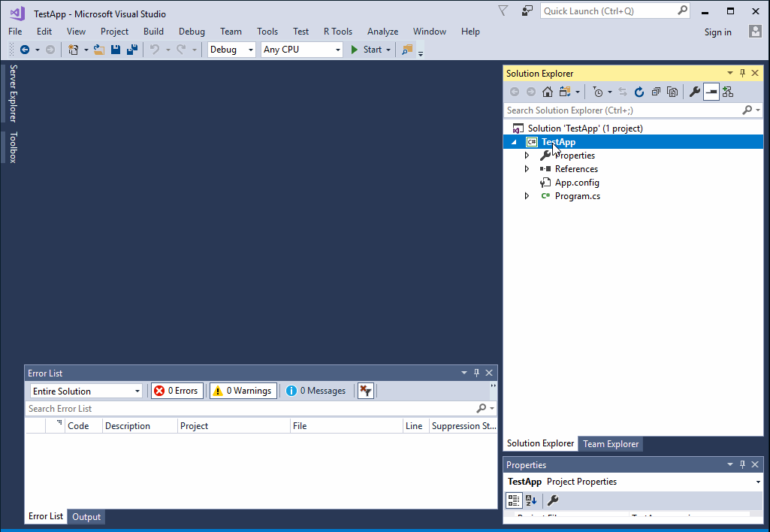This screenshot has height=532, width=770.
Task: Click the Redo arrow in the toolbar
Action: click(x=181, y=50)
